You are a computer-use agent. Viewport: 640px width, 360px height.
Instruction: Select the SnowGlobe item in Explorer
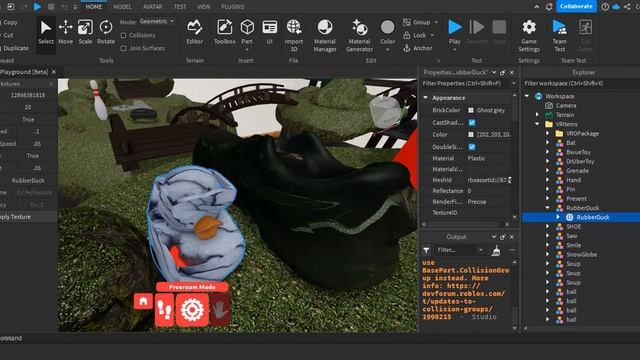581,255
